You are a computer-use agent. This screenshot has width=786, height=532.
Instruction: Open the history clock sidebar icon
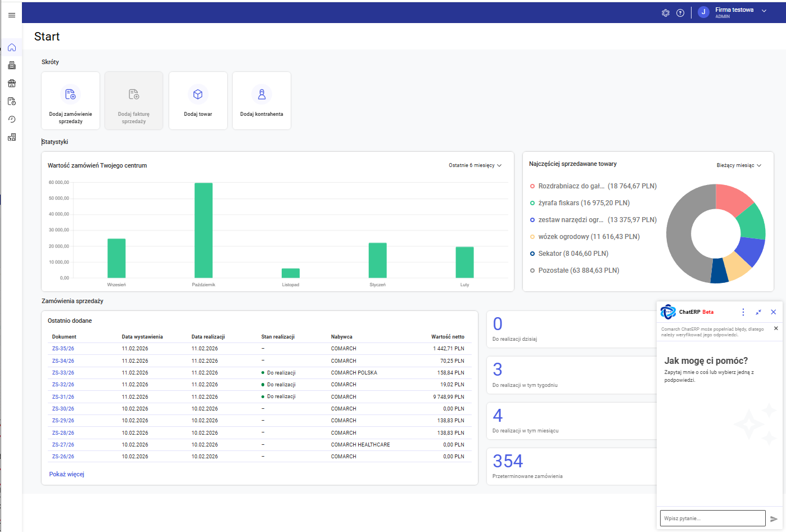click(x=11, y=119)
